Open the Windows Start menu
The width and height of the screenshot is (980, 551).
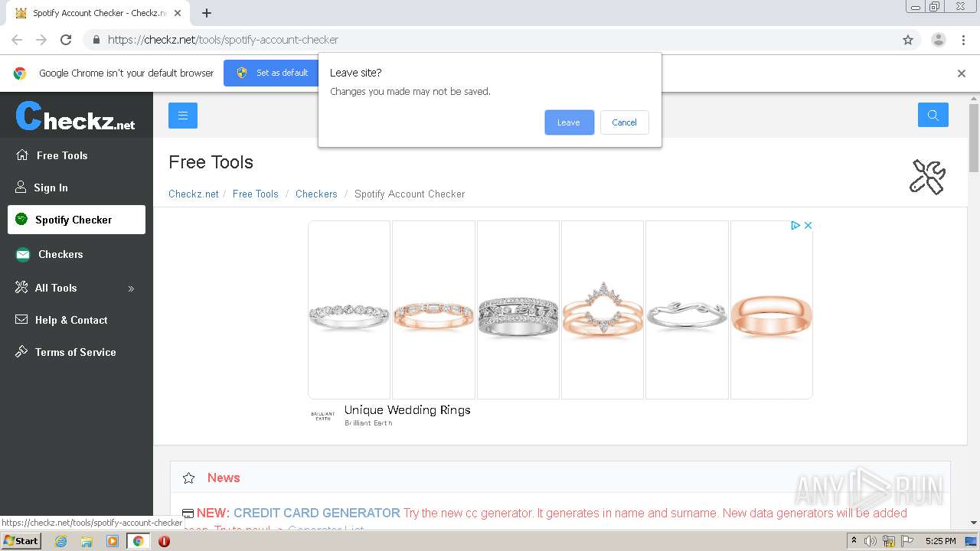21,541
